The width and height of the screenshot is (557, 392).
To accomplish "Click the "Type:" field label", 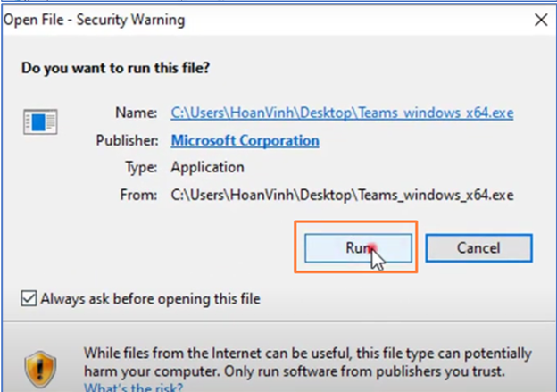I will [x=140, y=167].
